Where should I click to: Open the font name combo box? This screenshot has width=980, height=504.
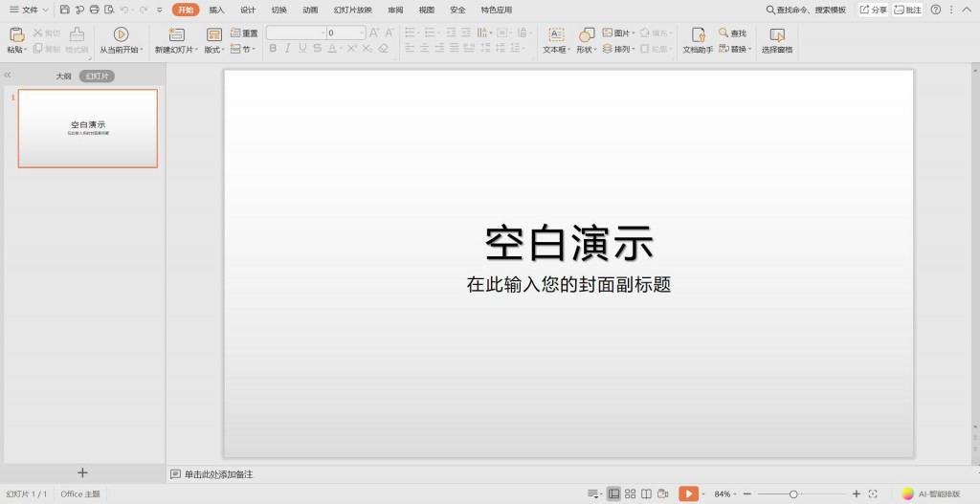click(x=297, y=33)
